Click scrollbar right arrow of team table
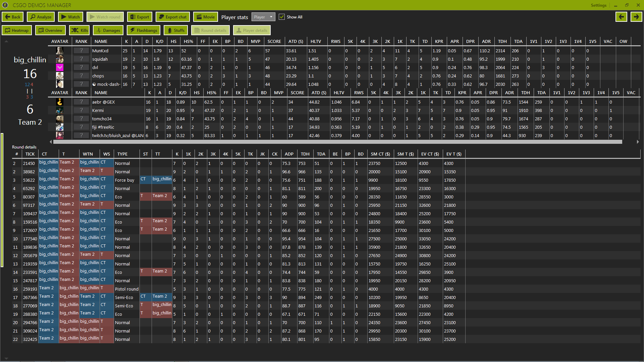 [638, 142]
